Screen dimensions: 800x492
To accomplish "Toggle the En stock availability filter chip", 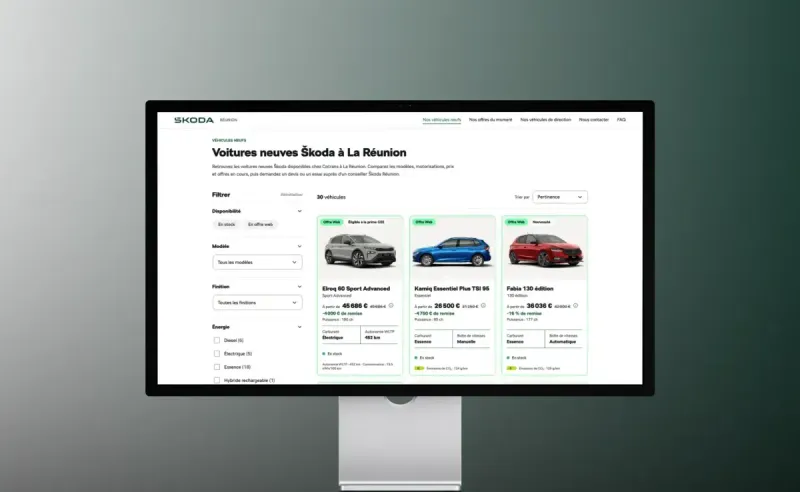I will click(x=227, y=225).
